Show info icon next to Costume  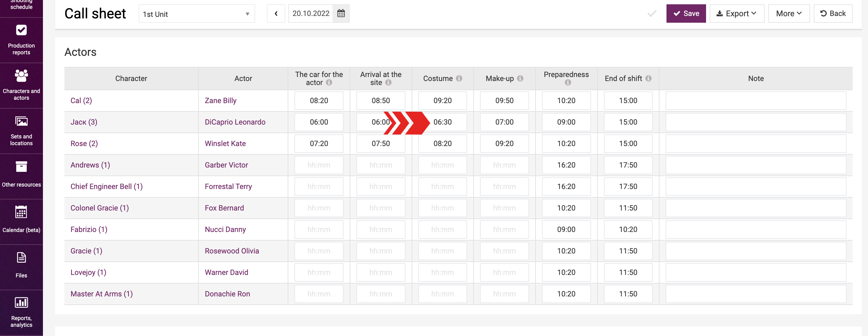pyautogui.click(x=459, y=79)
